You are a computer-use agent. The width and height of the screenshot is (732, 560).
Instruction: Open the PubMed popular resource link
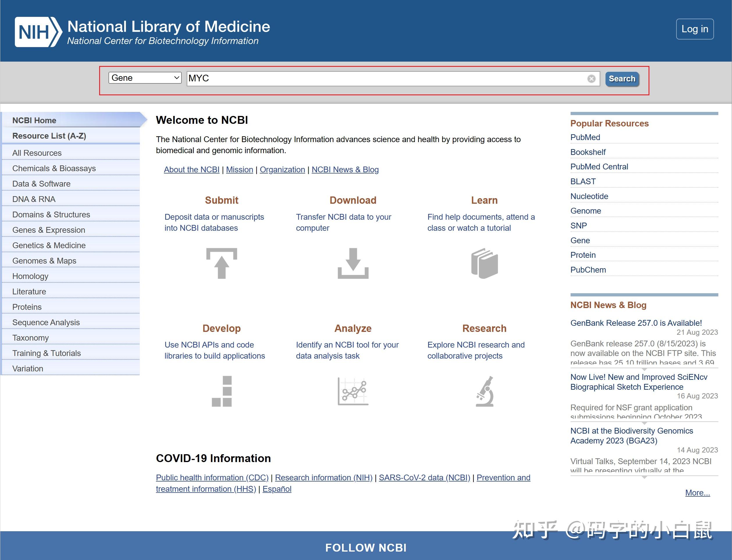click(585, 137)
